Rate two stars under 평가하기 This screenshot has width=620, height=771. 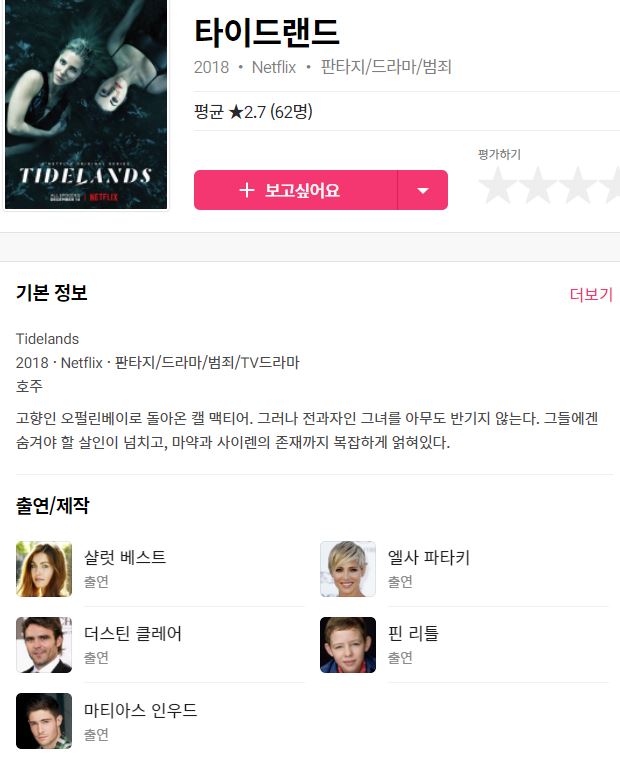point(537,185)
